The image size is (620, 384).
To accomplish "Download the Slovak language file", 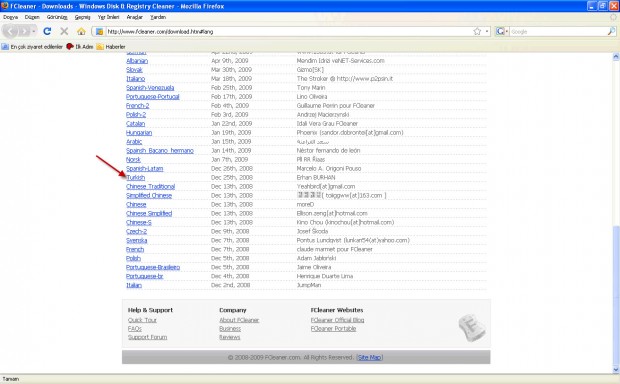I will coord(134,70).
